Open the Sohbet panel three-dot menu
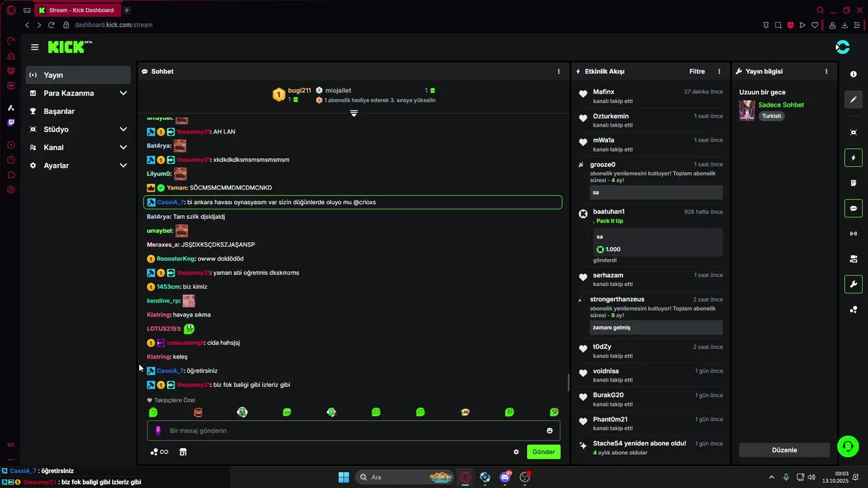 (x=559, y=71)
